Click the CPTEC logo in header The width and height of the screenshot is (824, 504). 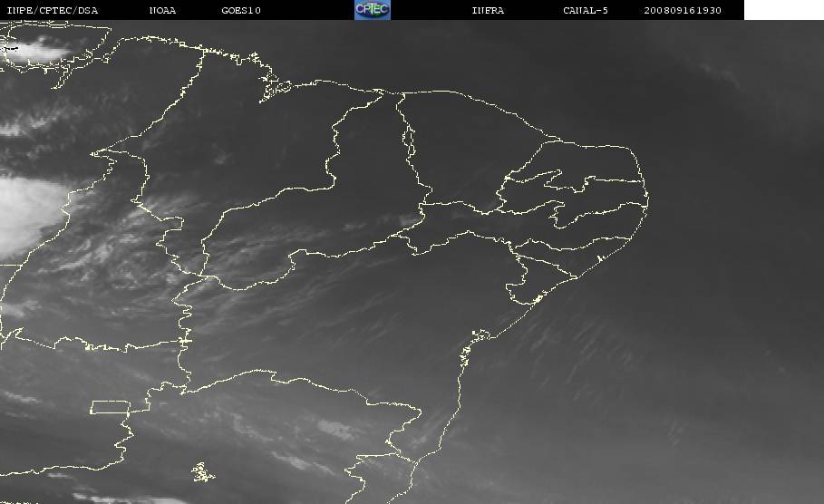[372, 9]
